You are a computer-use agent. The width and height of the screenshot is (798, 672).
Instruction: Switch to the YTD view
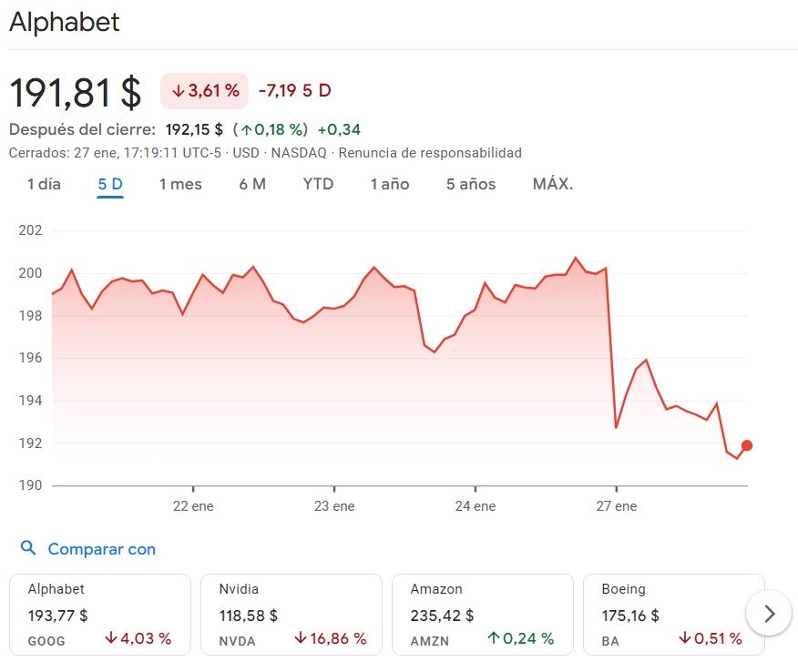(x=317, y=184)
